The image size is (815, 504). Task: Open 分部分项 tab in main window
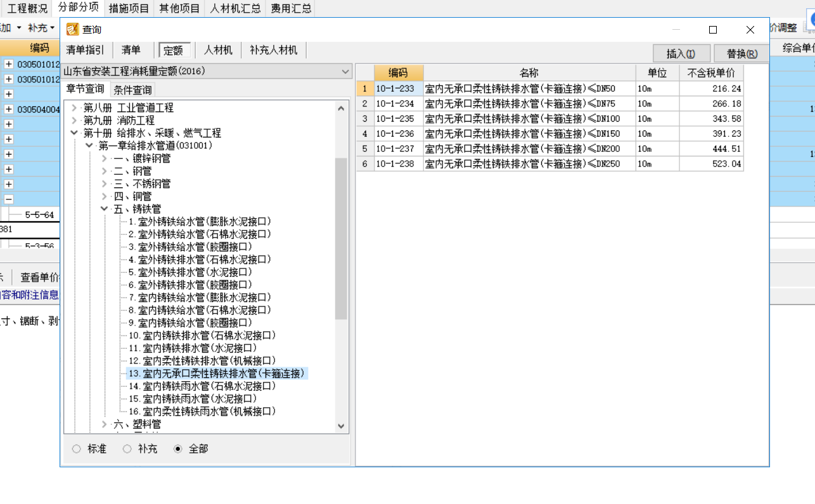coord(78,8)
